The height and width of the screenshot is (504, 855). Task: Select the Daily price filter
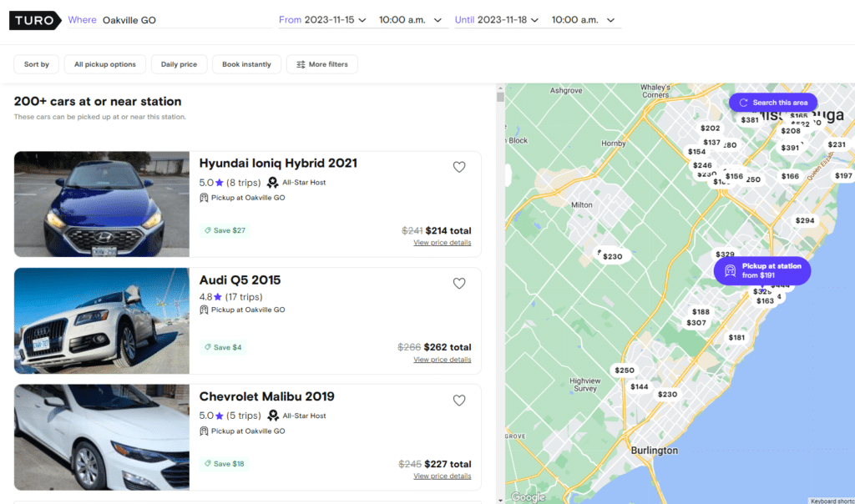[179, 63]
